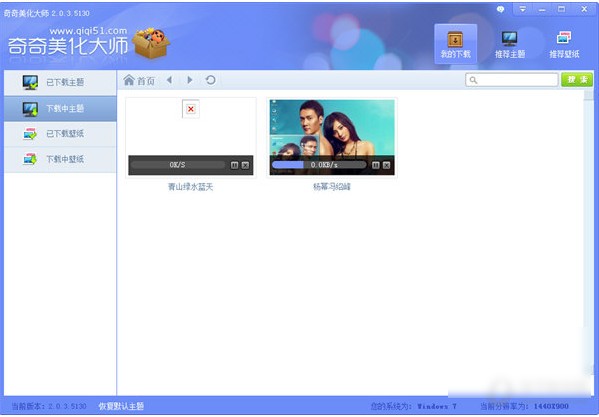The image size is (599, 417).
Task: Close the 奇奇美化大师 window
Action: pos(584,9)
